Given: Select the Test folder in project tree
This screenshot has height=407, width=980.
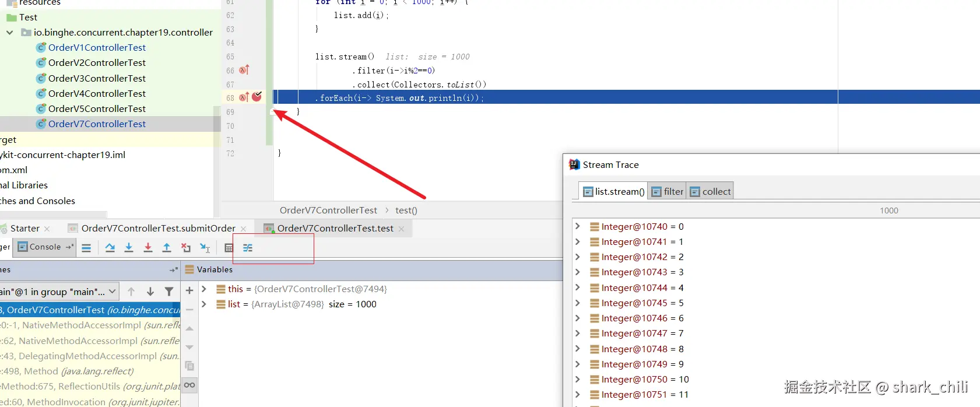Looking at the screenshot, I should pos(22,17).
